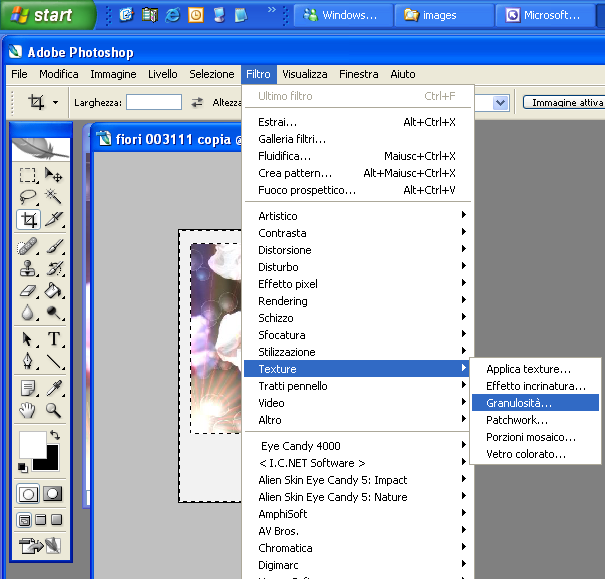This screenshot has width=605, height=579.
Task: Select the Path Selection tool
Action: click(28, 339)
